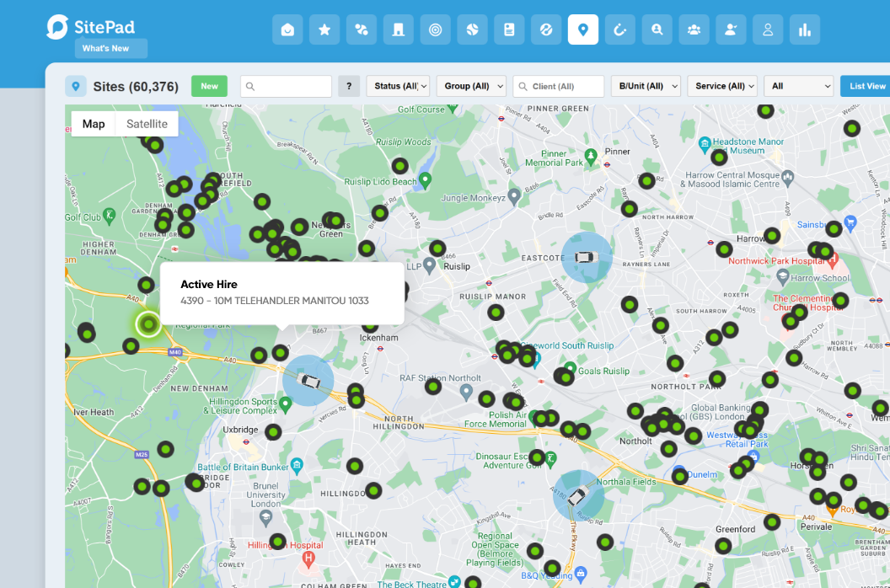Click the green New button
Viewport: 890px width, 588px height.
point(209,86)
